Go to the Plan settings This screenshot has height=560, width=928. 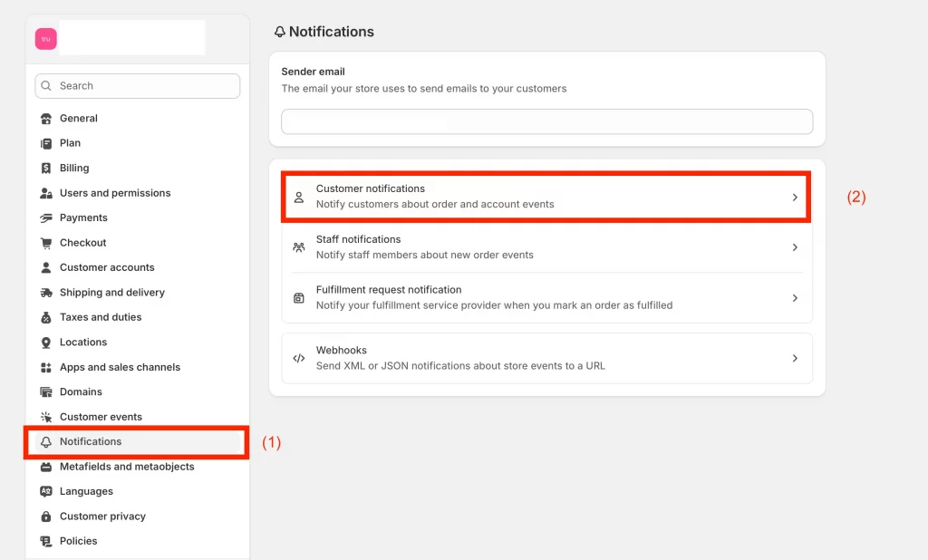[138, 143]
